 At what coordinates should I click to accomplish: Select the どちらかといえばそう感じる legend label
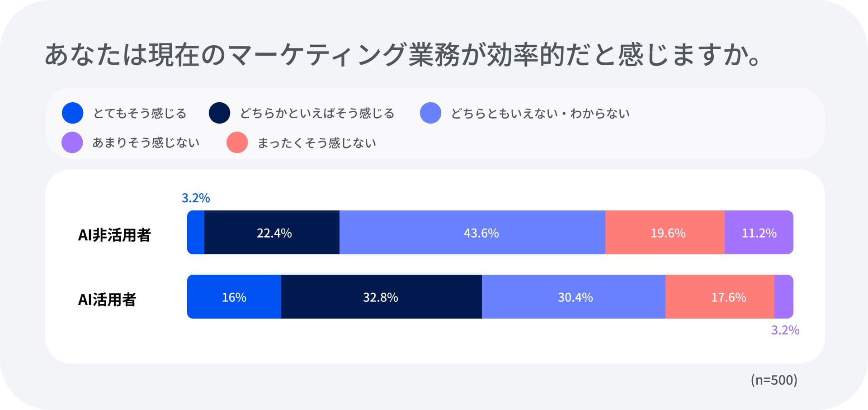tap(317, 113)
